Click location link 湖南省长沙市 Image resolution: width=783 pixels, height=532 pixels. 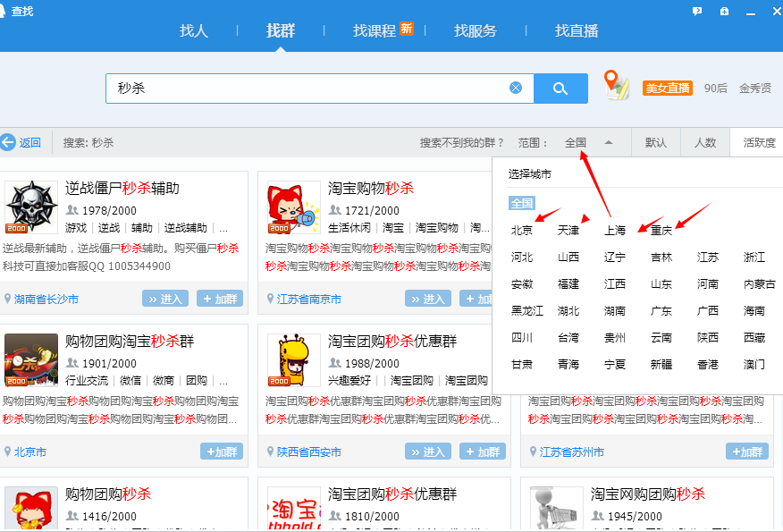(46, 300)
